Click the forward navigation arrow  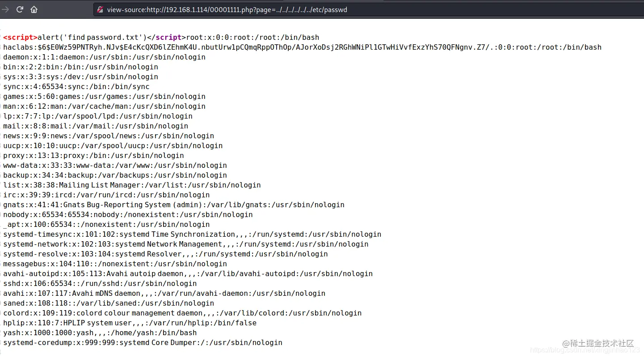point(6,9)
